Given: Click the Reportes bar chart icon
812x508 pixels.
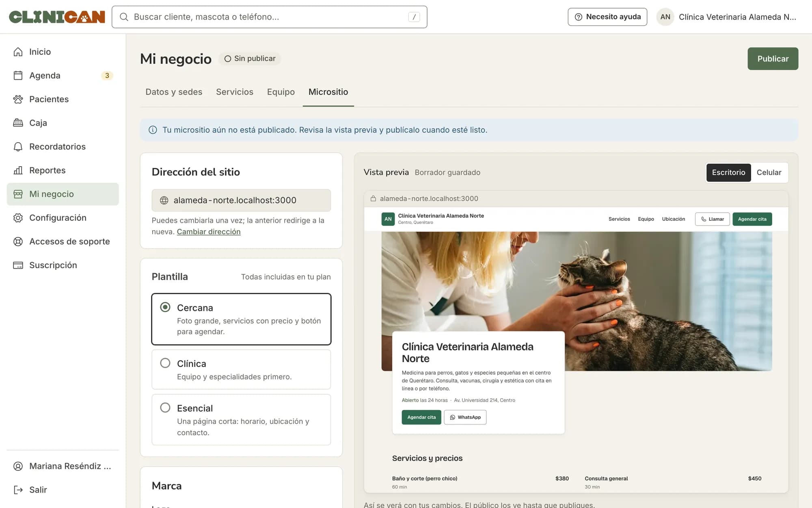Looking at the screenshot, I should [18, 170].
